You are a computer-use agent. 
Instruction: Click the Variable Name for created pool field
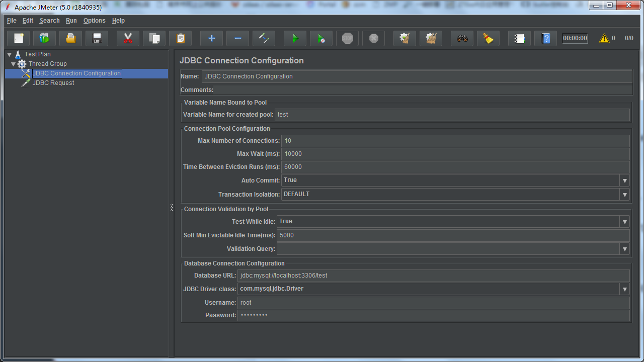(x=452, y=115)
